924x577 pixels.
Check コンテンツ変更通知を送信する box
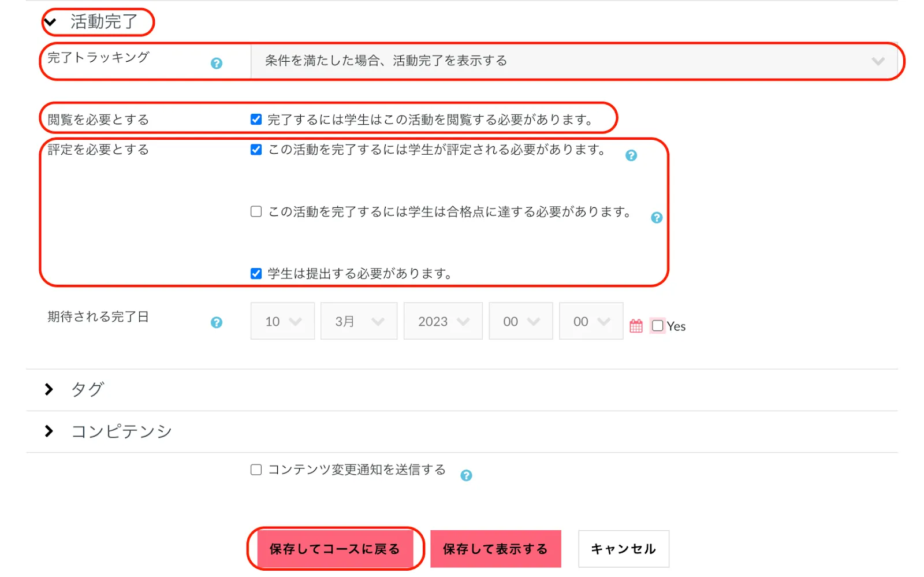(256, 470)
